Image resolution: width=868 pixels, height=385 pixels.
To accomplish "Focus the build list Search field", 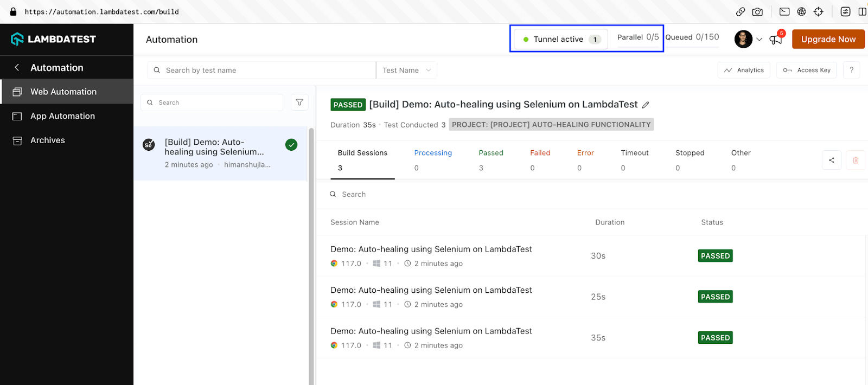I will tap(212, 102).
